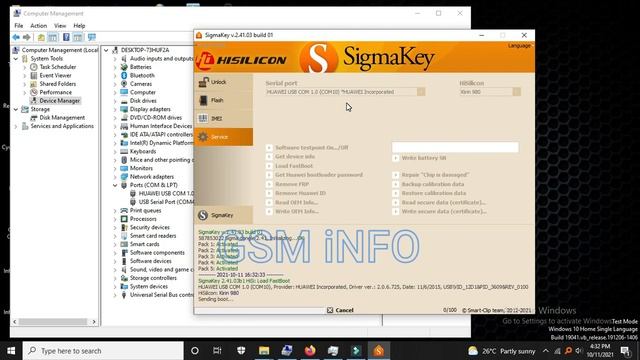The height and width of the screenshot is (360, 640).
Task: Collapse the Ports (COM & LPT) category
Action: click(115, 185)
